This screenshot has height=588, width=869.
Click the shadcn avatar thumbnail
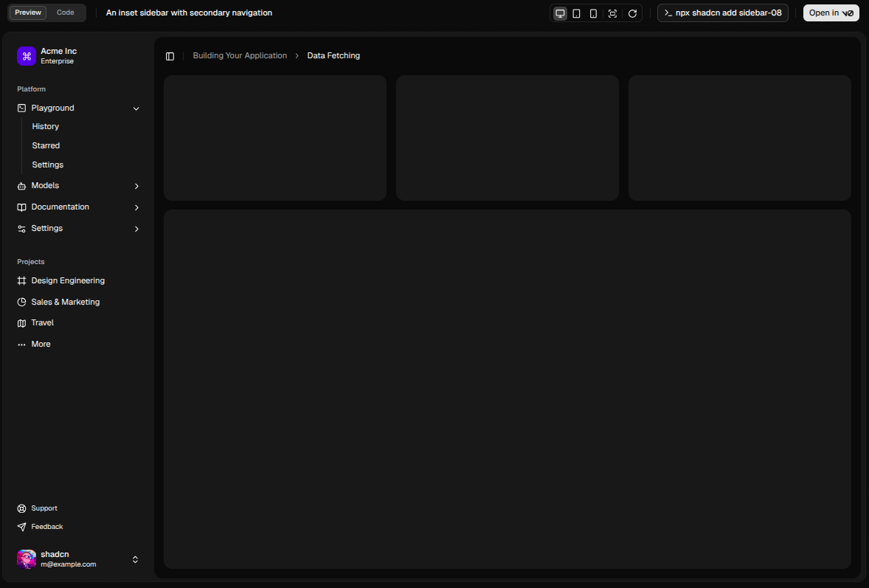point(26,559)
